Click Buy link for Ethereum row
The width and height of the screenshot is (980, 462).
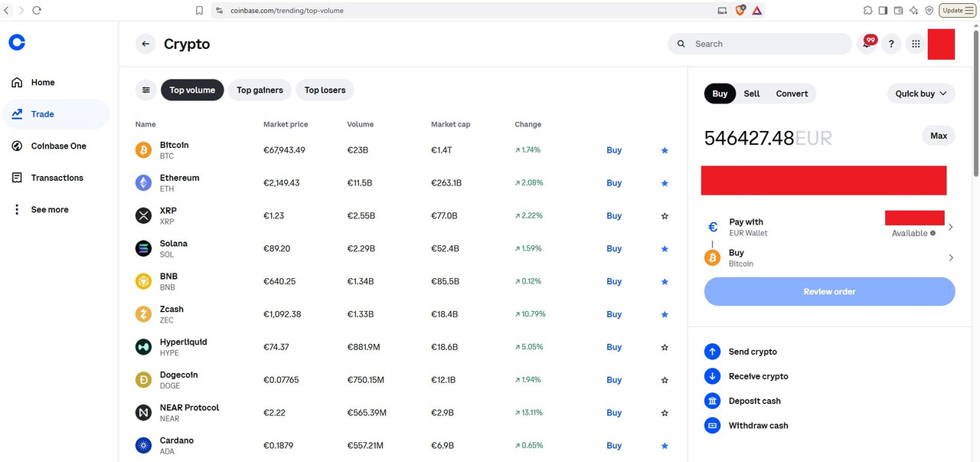point(614,183)
